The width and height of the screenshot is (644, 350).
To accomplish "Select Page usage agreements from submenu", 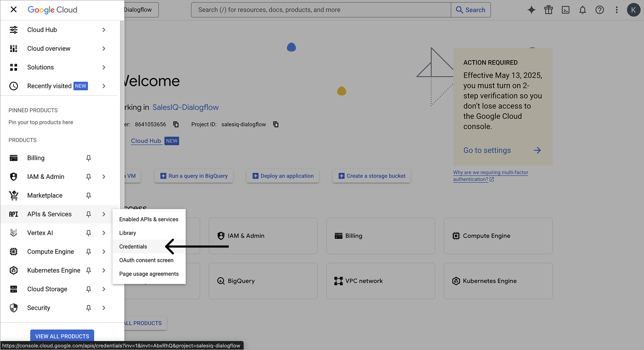I will [x=149, y=274].
